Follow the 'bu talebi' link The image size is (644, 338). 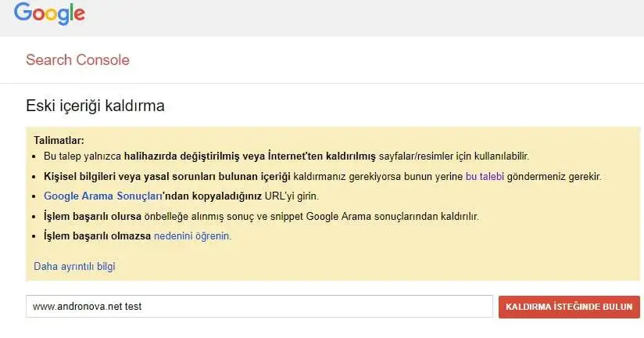(485, 176)
